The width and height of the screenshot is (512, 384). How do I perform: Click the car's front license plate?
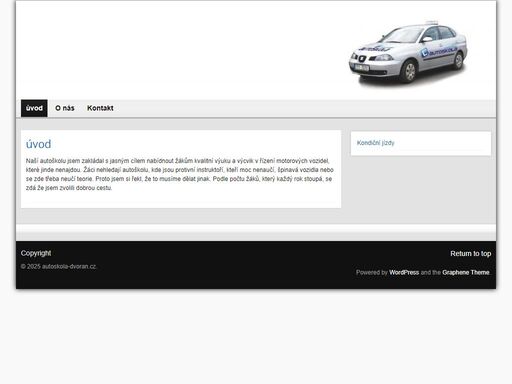[361, 68]
